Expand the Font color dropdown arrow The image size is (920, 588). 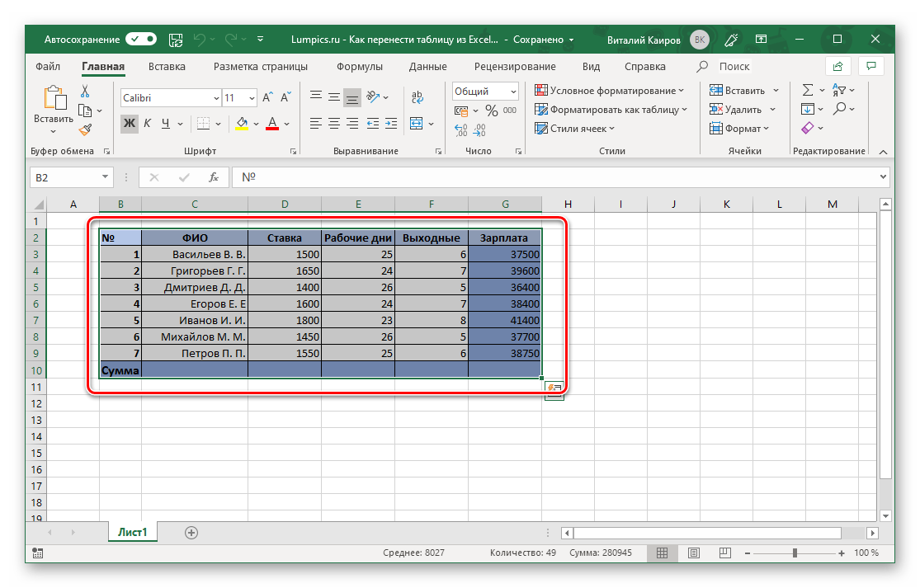pyautogui.click(x=287, y=124)
